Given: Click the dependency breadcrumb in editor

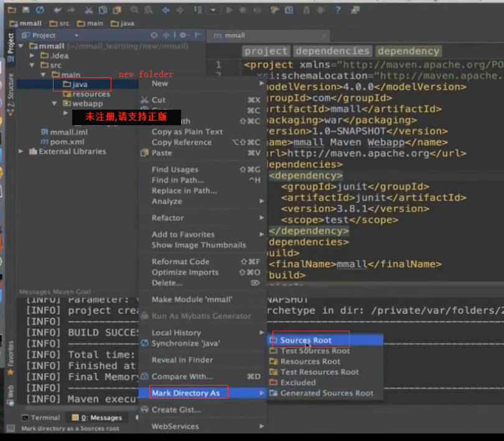Looking at the screenshot, I should click(x=408, y=51).
